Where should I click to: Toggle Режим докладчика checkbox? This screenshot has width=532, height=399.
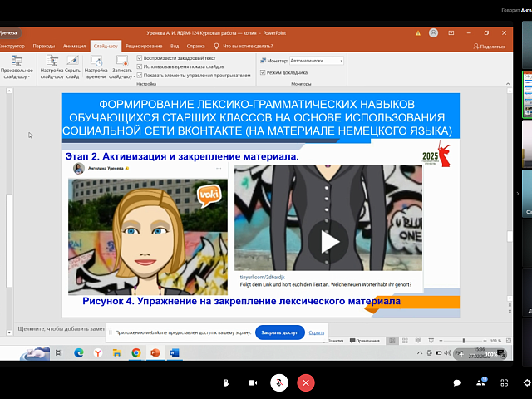point(263,72)
